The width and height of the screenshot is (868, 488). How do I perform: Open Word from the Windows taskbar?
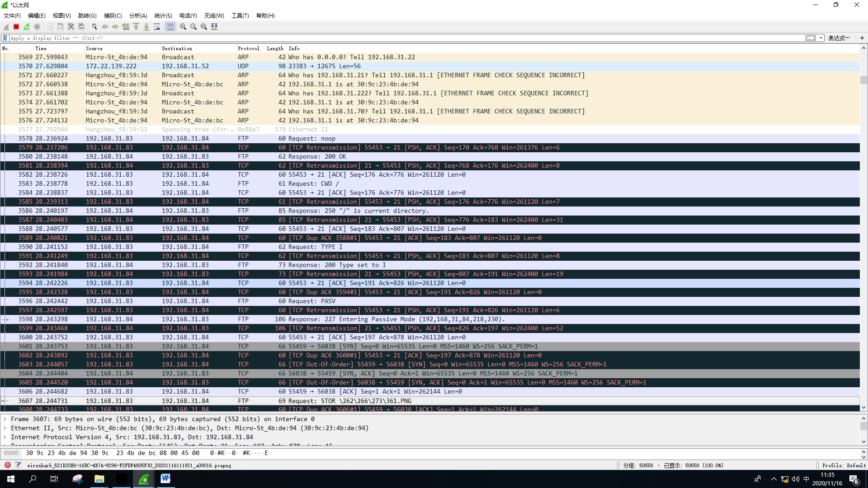click(x=165, y=479)
